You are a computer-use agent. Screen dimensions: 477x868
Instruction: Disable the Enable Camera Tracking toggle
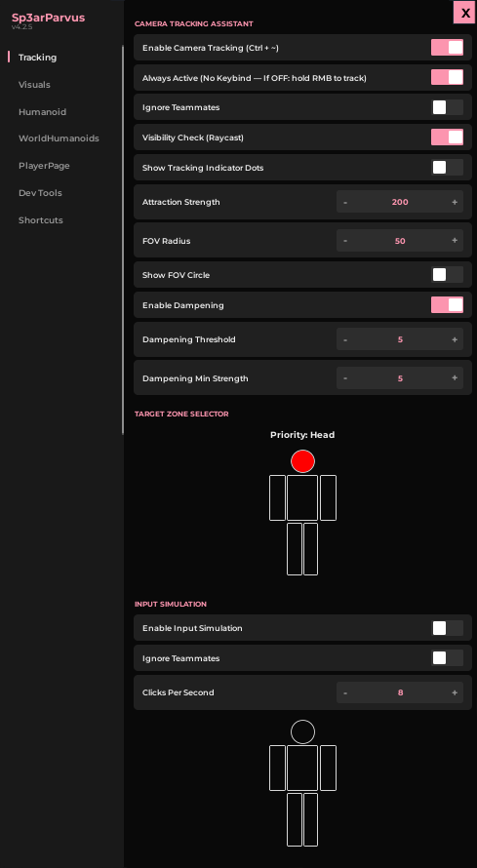(x=447, y=48)
